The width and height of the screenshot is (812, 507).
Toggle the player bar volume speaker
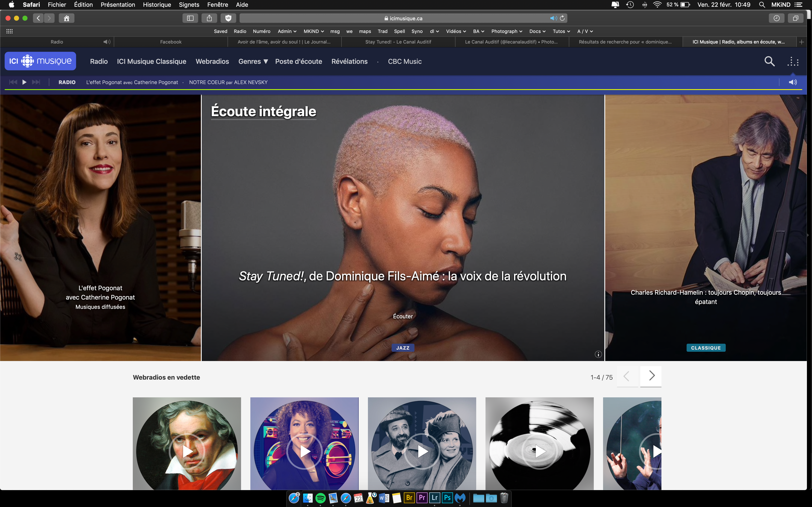793,82
